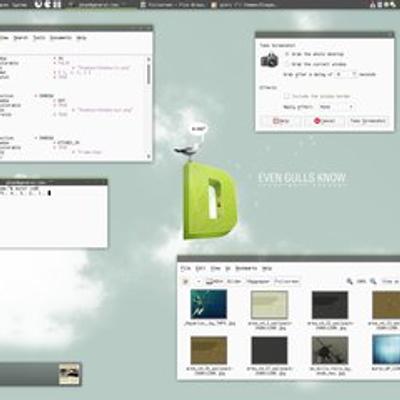Image resolution: width=400 pixels, height=400 pixels.
Task: Click the system tray icons at top right
Action: pos(383,5)
